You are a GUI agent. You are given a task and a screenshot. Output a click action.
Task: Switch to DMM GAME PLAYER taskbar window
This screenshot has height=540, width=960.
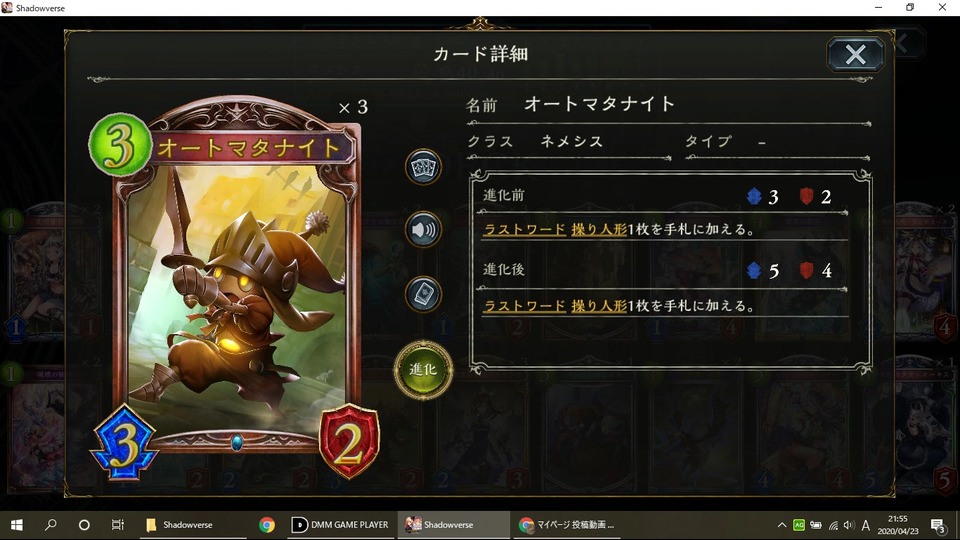click(x=340, y=525)
